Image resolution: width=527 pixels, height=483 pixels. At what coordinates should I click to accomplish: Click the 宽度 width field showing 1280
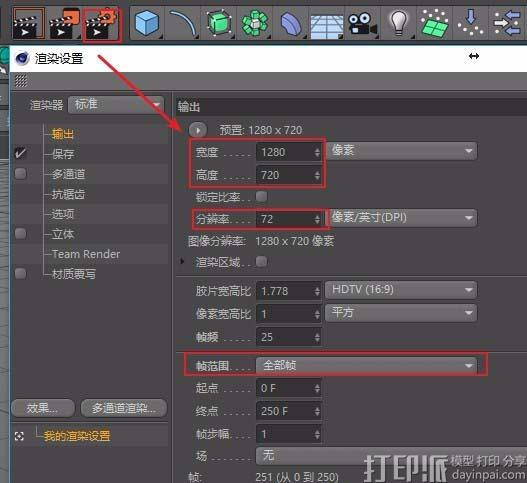[x=288, y=152]
